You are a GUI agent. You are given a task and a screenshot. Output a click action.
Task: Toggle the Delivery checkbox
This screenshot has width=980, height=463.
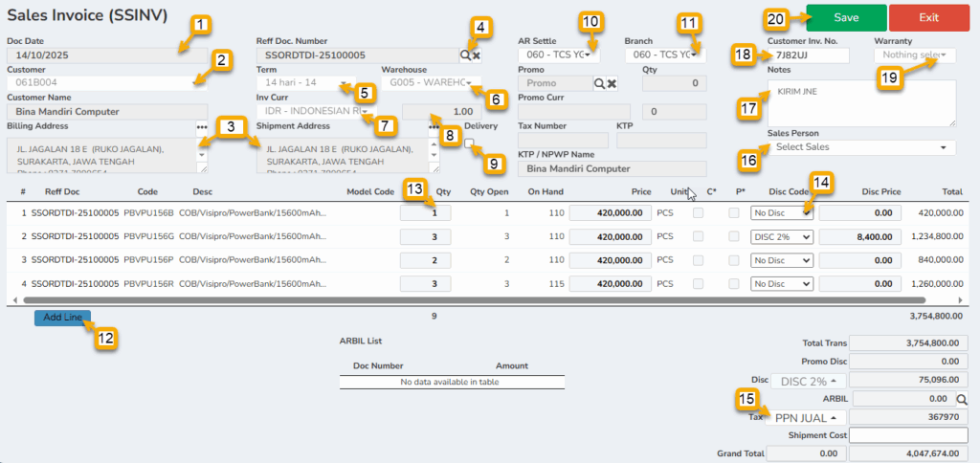[x=469, y=143]
